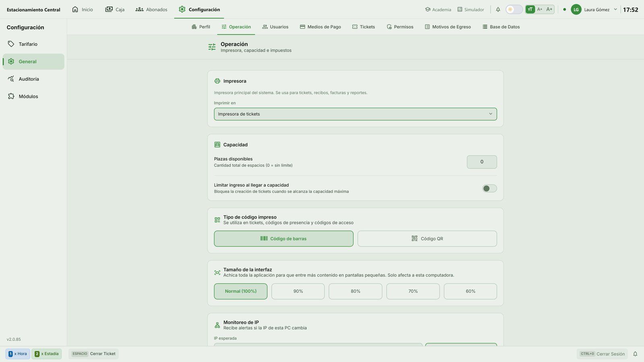Click the x Estadía shortcut button
Screen dimensions: 644x362
click(x=47, y=354)
